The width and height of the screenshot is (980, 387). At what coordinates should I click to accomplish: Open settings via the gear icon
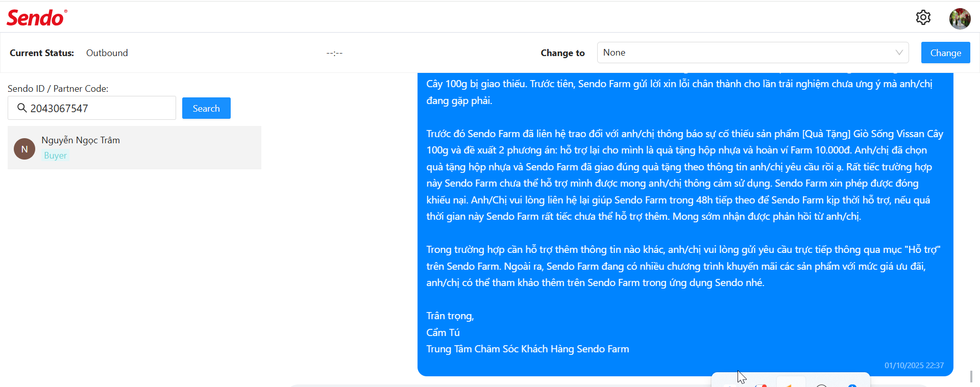pyautogui.click(x=923, y=17)
